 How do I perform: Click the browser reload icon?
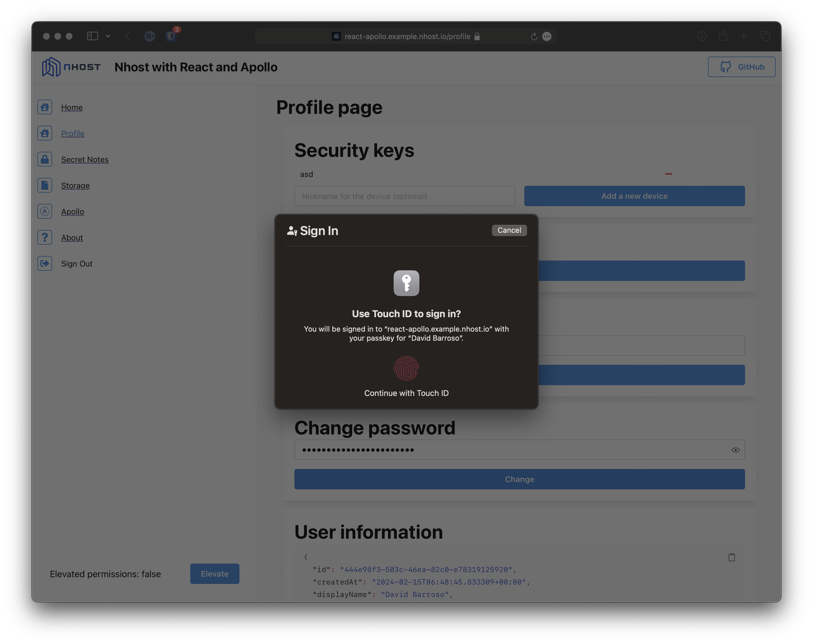pos(533,36)
